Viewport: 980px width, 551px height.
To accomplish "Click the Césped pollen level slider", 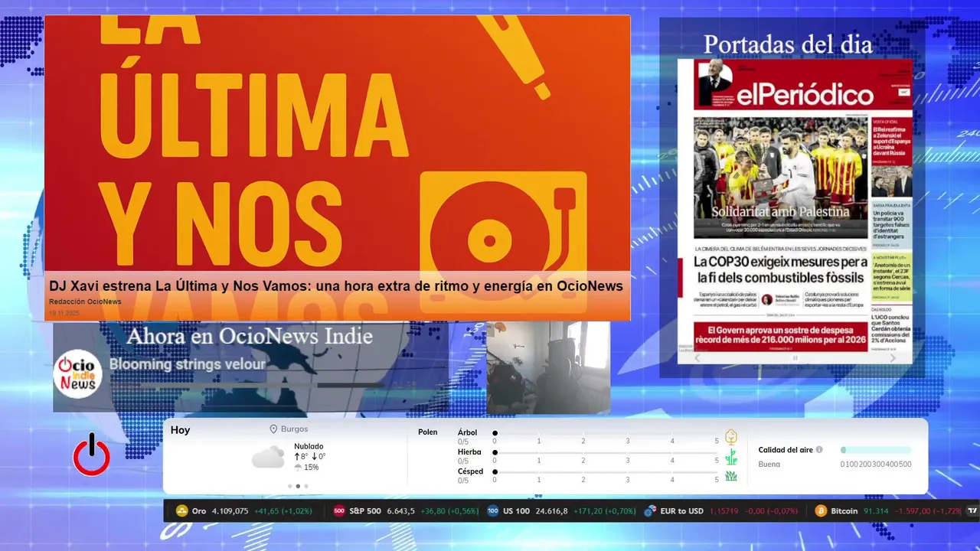I will [606, 472].
